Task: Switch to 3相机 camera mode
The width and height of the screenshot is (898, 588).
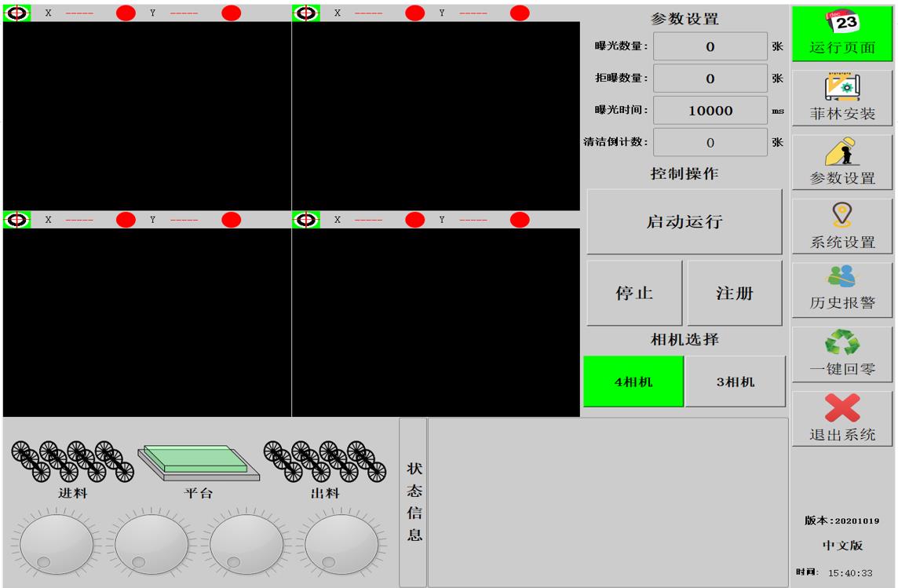Action: pos(735,382)
